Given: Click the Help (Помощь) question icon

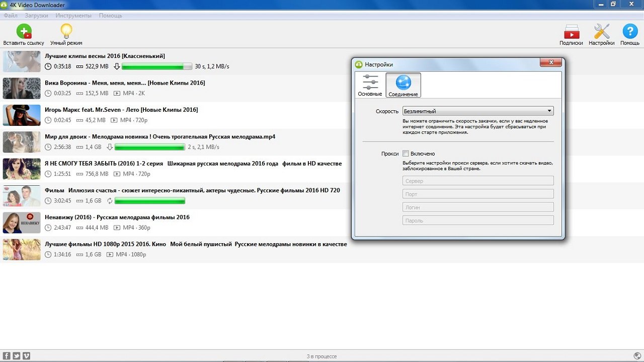Looking at the screenshot, I should (x=630, y=32).
